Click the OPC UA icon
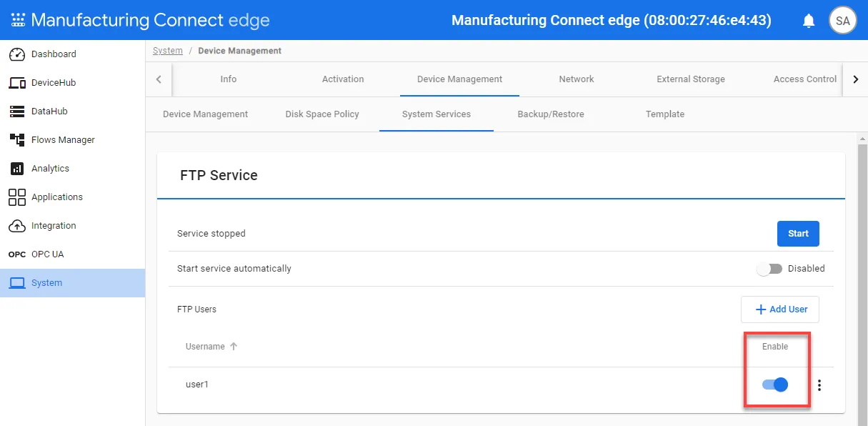This screenshot has height=426, width=868. click(17, 254)
